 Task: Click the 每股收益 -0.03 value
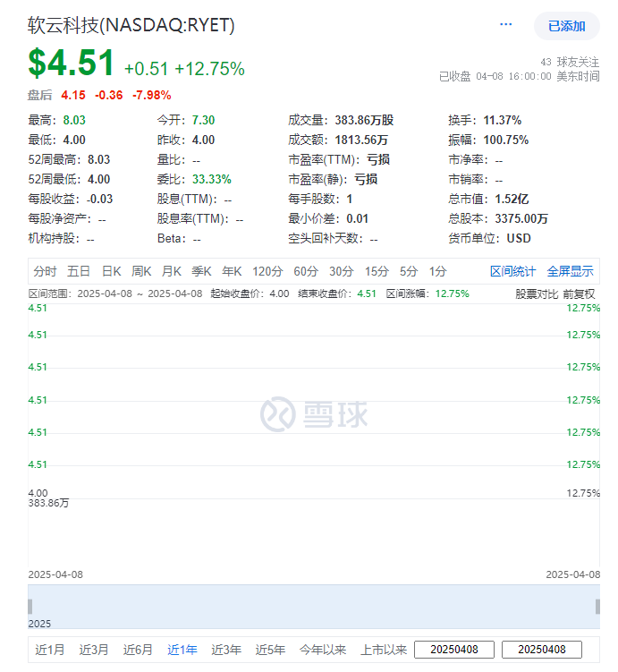tap(99, 200)
